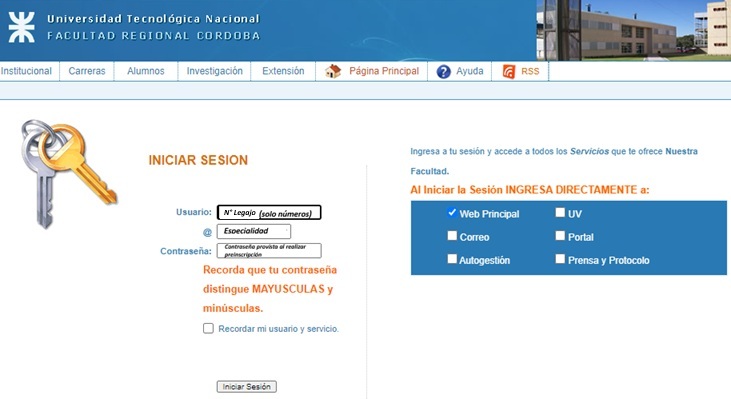Tick the UV checkbox

click(x=560, y=213)
